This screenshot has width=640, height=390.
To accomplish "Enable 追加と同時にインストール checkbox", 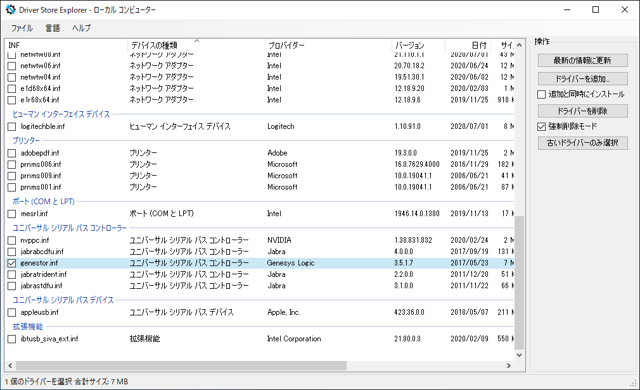I will [542, 94].
